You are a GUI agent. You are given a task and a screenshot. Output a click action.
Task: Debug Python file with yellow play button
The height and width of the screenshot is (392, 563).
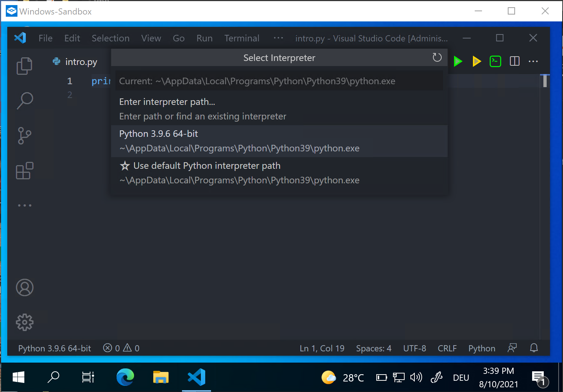[x=477, y=61]
